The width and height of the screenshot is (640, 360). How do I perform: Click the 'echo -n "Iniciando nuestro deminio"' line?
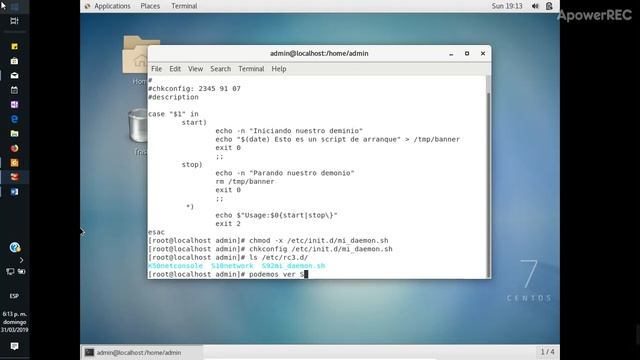point(289,131)
